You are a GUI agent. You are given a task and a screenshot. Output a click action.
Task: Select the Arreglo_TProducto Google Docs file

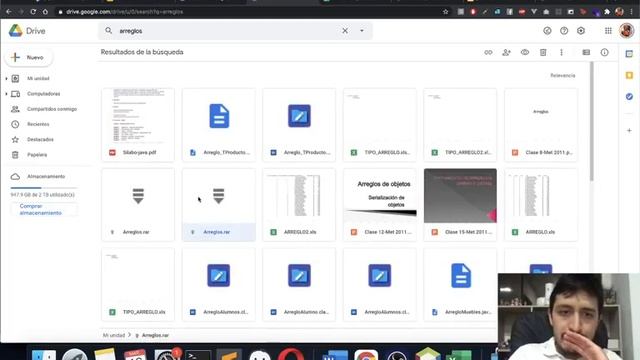[x=219, y=125]
